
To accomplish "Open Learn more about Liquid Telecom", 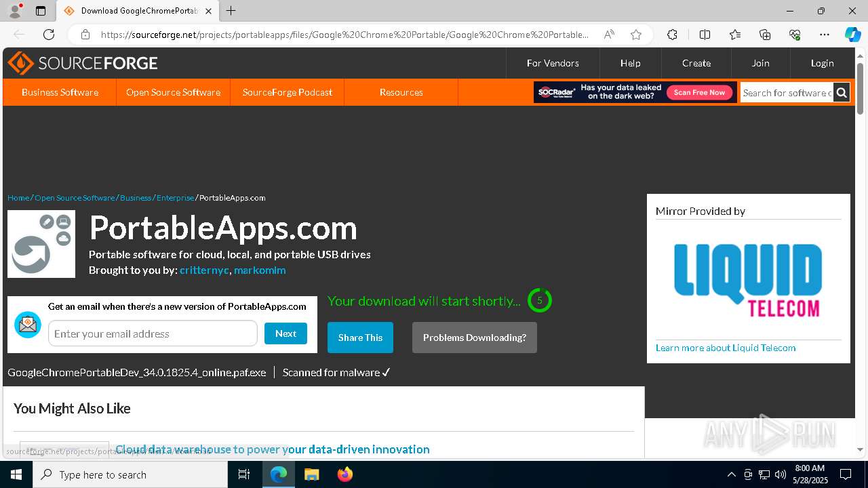I will pos(726,348).
